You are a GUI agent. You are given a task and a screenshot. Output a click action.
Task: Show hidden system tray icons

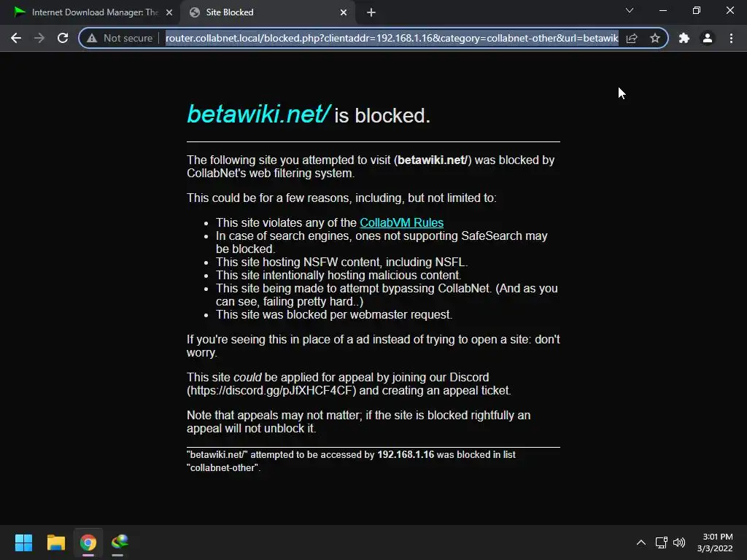641,542
